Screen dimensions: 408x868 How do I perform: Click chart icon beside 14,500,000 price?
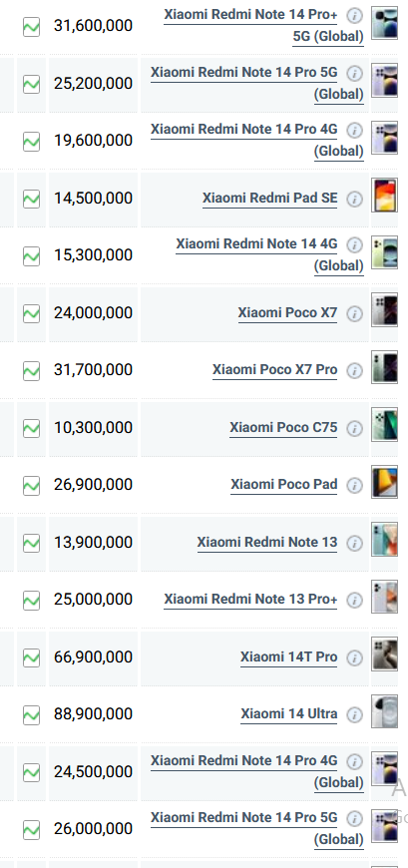[x=31, y=199]
